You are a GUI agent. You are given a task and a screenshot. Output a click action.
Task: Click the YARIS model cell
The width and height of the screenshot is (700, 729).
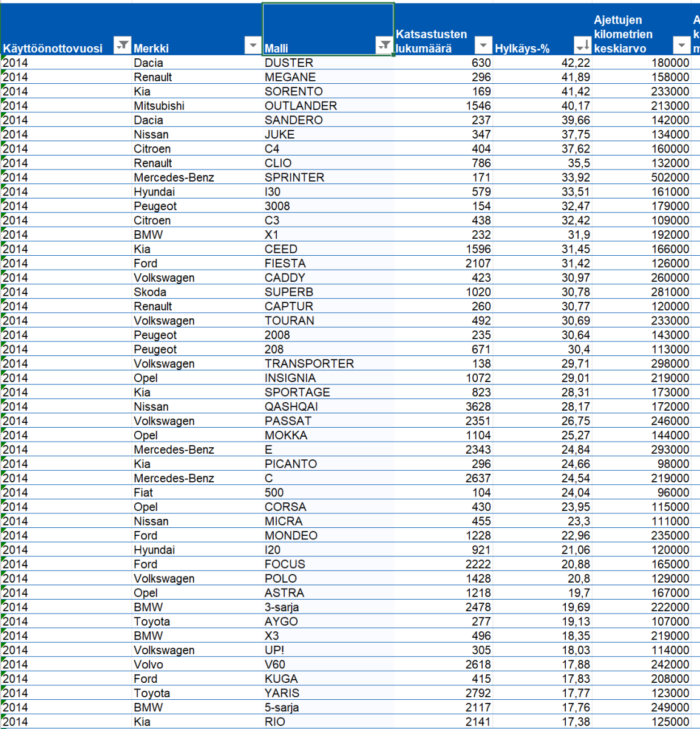(x=328, y=693)
